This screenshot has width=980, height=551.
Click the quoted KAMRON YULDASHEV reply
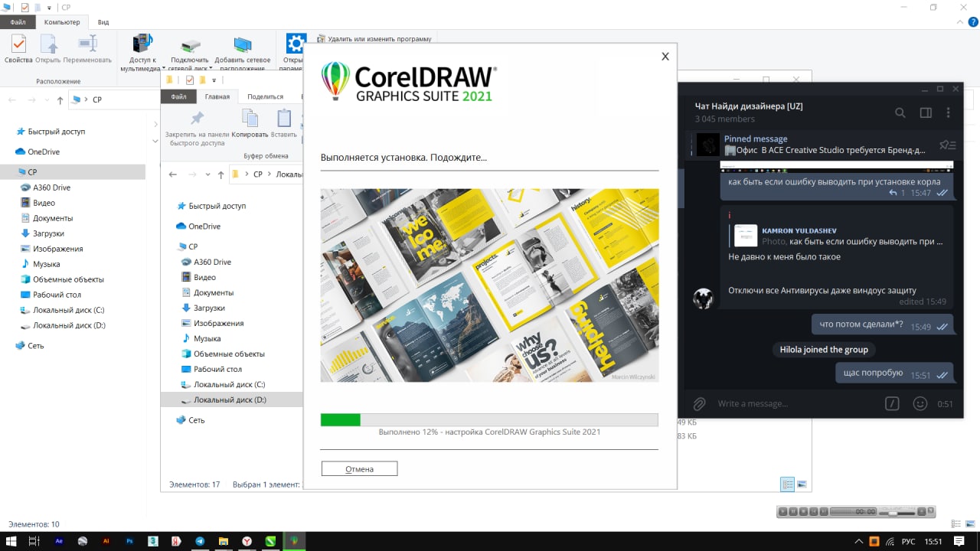838,236
